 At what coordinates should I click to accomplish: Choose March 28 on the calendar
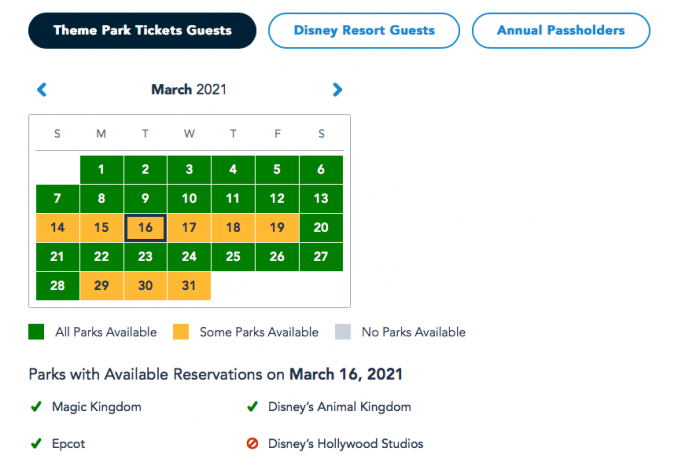(x=58, y=286)
